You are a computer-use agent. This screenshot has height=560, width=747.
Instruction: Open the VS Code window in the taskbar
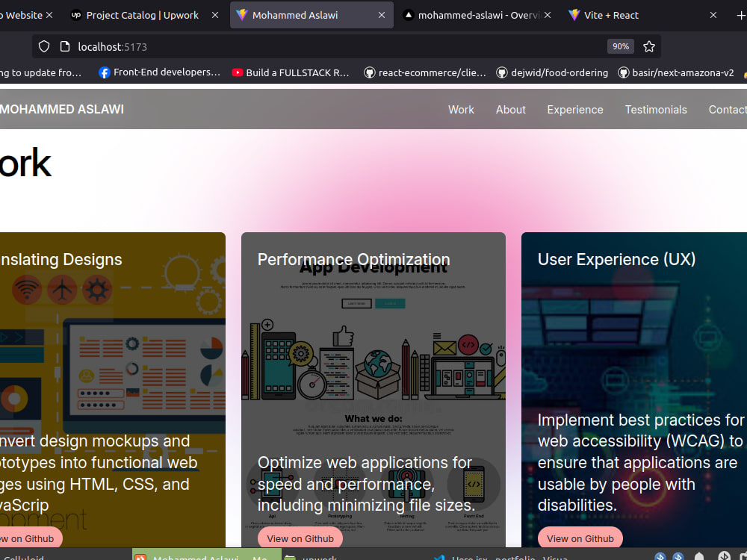[500, 556]
